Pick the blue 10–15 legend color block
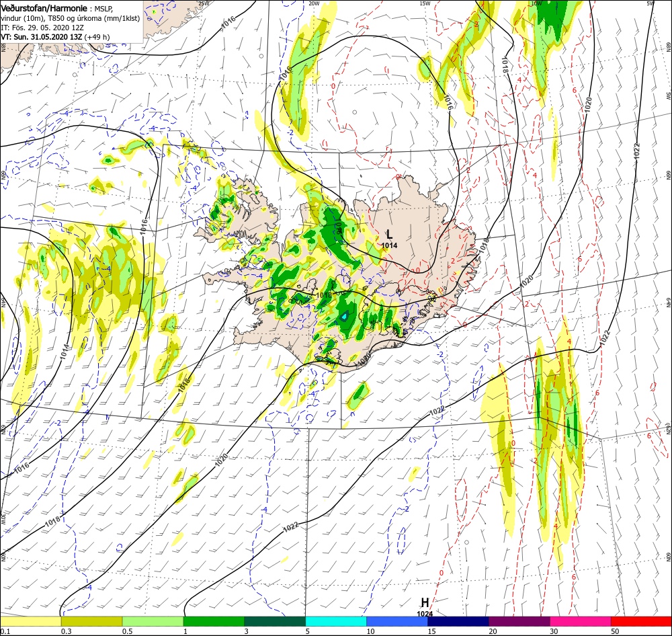 [397, 621]
